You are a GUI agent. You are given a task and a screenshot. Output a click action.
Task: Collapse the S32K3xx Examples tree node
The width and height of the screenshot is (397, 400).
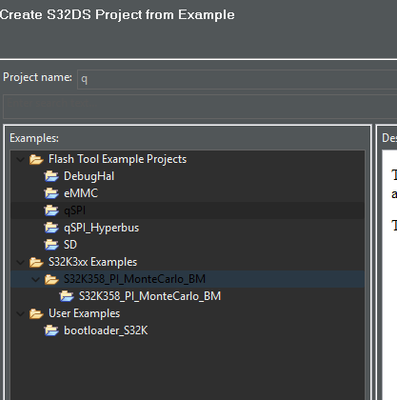pos(21,262)
